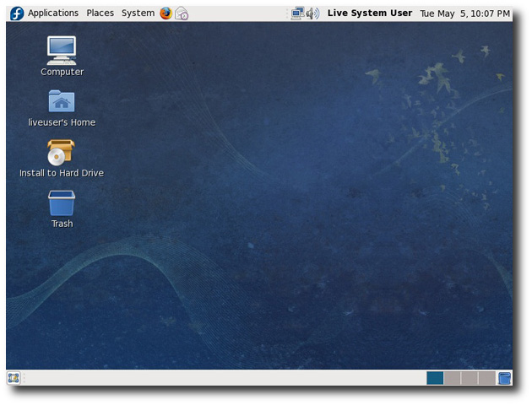Click the volume speaker icon

click(312, 13)
